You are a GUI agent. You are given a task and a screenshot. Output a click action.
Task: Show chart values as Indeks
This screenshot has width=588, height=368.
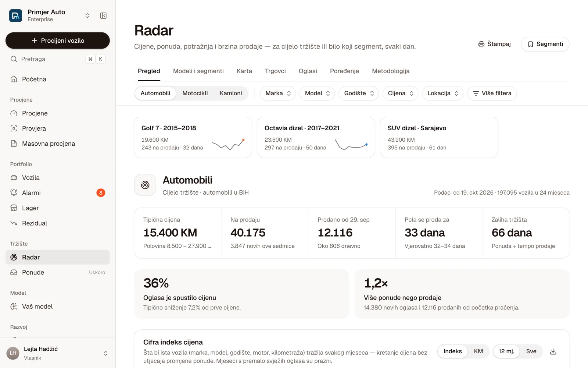click(x=452, y=351)
